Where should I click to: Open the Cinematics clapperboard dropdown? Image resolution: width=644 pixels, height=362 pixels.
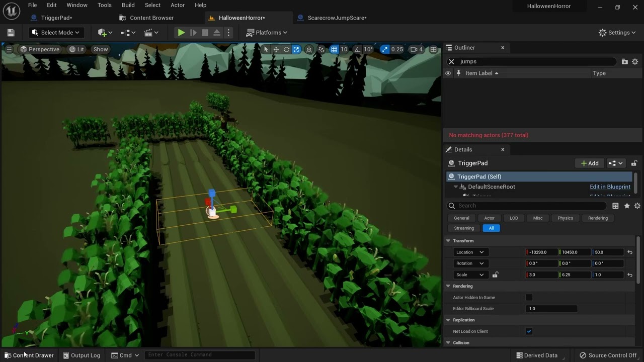151,33
